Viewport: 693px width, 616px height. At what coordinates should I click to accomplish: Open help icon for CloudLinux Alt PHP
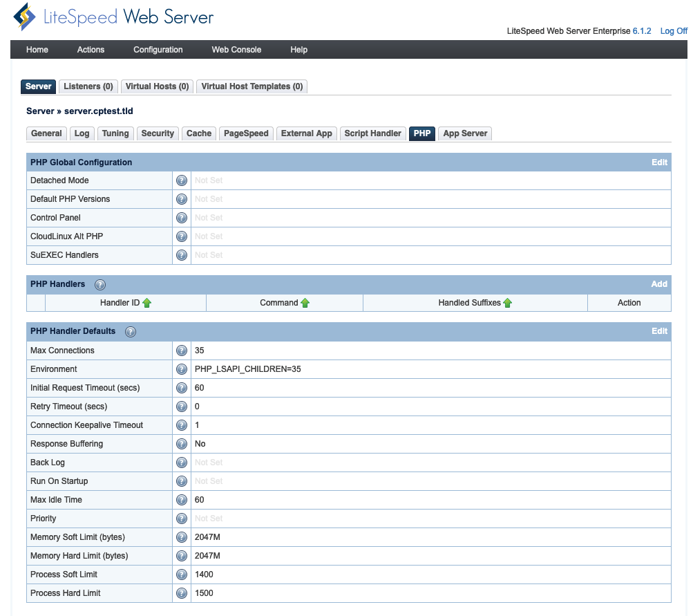[x=182, y=236]
